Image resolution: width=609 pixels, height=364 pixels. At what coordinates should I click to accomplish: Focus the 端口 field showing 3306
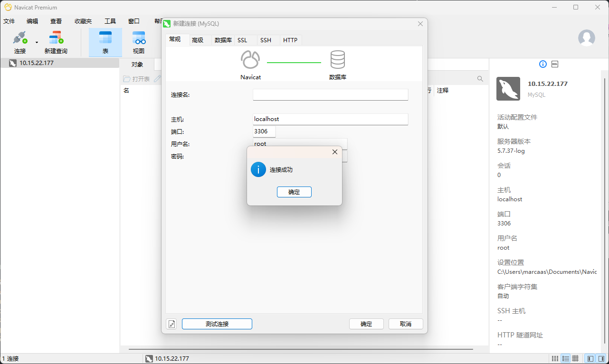(x=264, y=131)
